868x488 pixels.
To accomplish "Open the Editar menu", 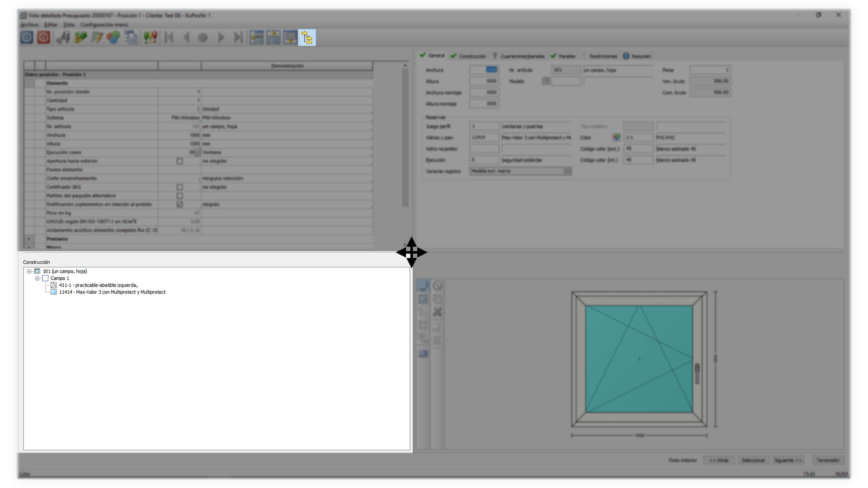I will click(51, 25).
